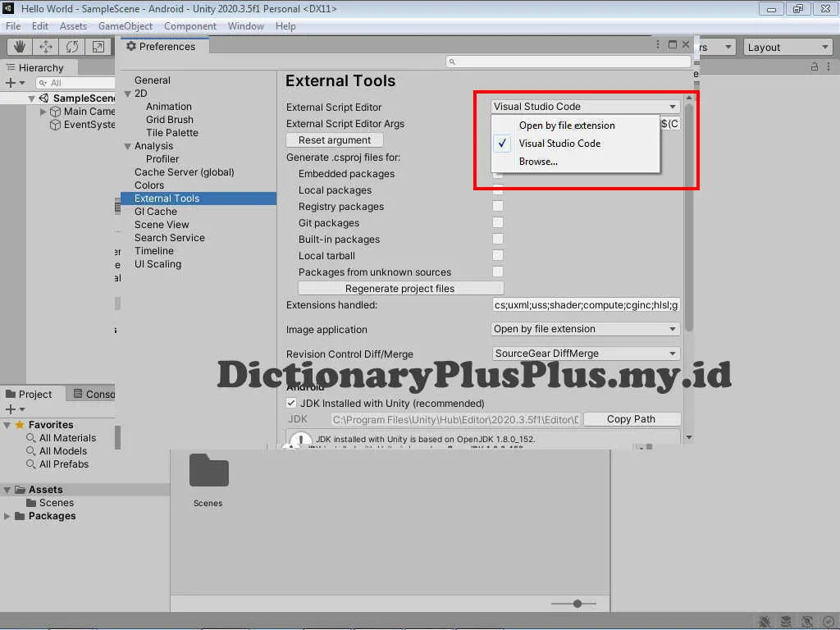Collapse the Assets folder tree
Image resolution: width=840 pixels, height=630 pixels.
[7, 490]
